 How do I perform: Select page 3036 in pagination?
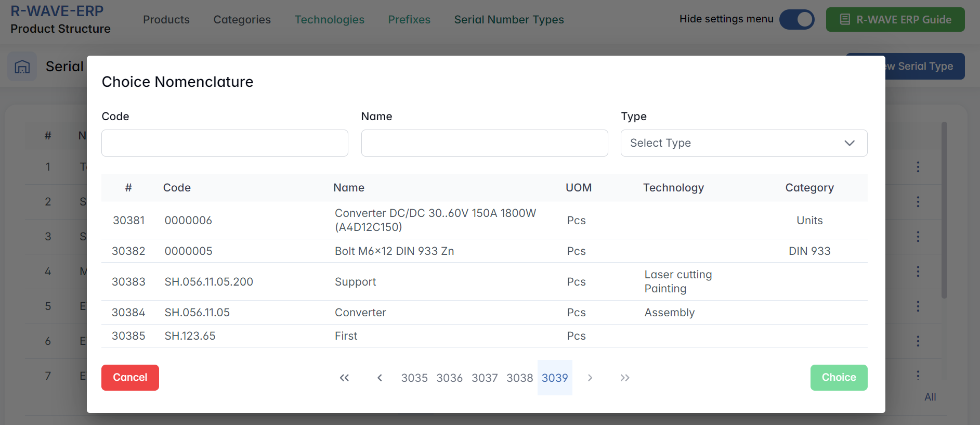click(x=449, y=378)
